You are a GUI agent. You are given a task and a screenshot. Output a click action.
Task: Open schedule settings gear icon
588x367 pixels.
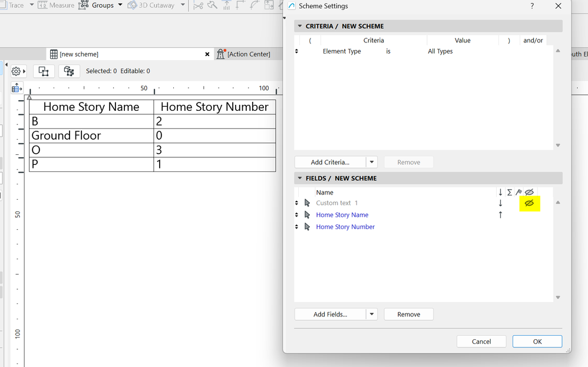click(16, 71)
